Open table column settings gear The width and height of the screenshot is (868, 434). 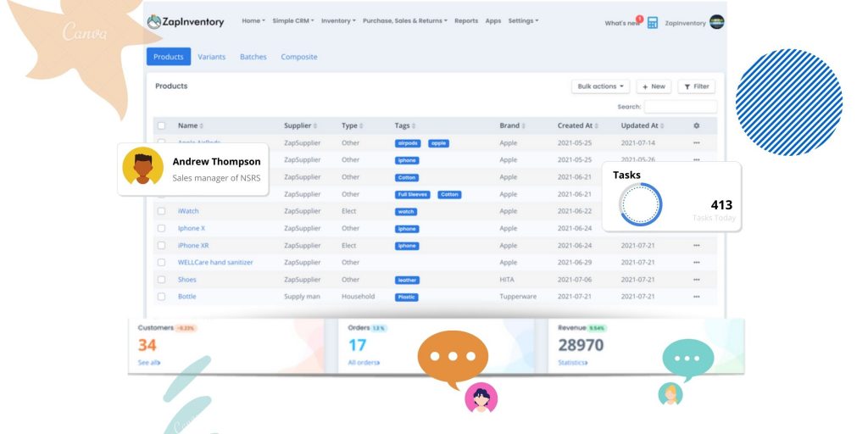point(697,125)
